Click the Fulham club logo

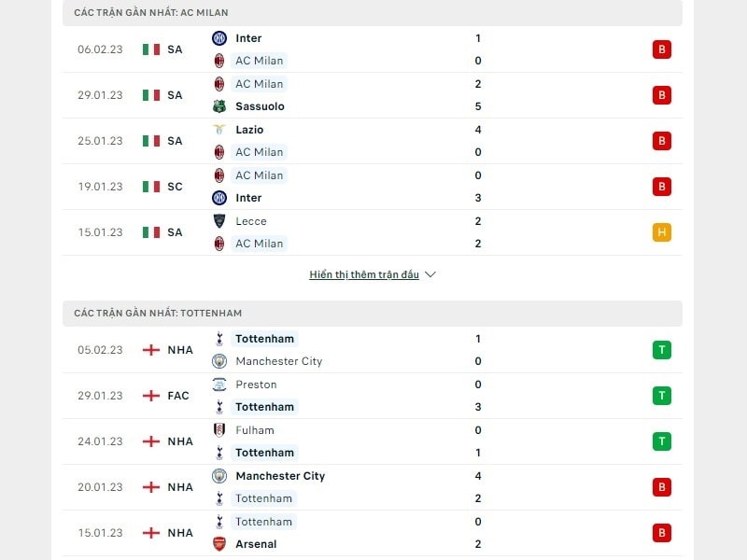(x=218, y=430)
